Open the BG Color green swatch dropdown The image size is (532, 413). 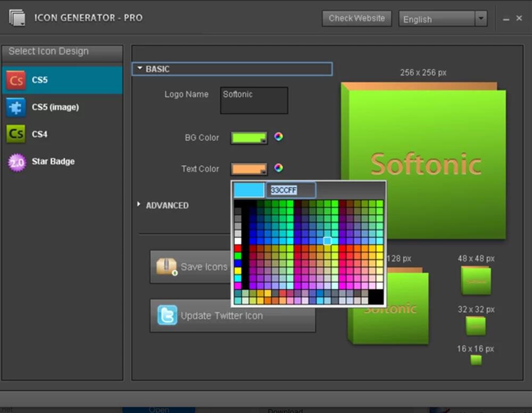[x=249, y=138]
